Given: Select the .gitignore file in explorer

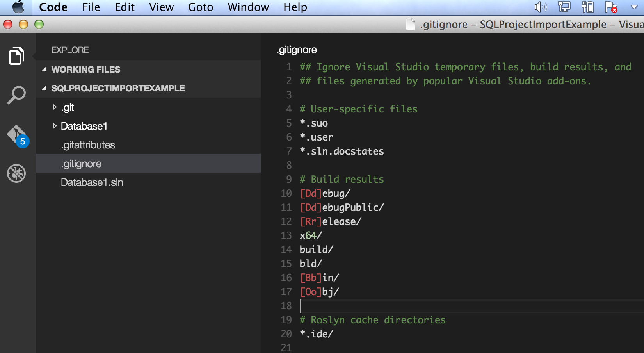Looking at the screenshot, I should click(148, 164).
